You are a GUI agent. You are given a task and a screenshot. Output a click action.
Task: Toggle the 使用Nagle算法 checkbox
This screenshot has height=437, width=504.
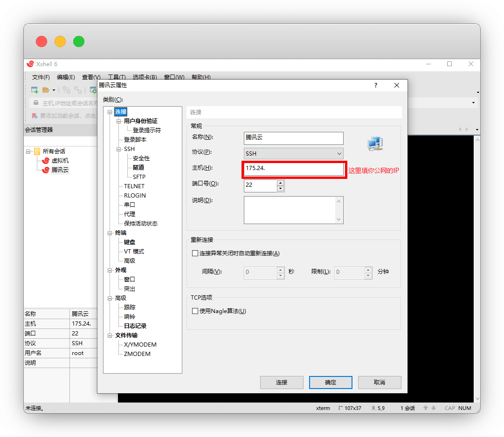(x=195, y=311)
